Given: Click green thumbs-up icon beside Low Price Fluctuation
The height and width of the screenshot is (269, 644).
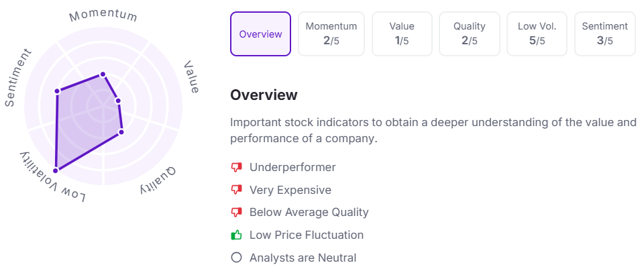Looking at the screenshot, I should pyautogui.click(x=235, y=235).
